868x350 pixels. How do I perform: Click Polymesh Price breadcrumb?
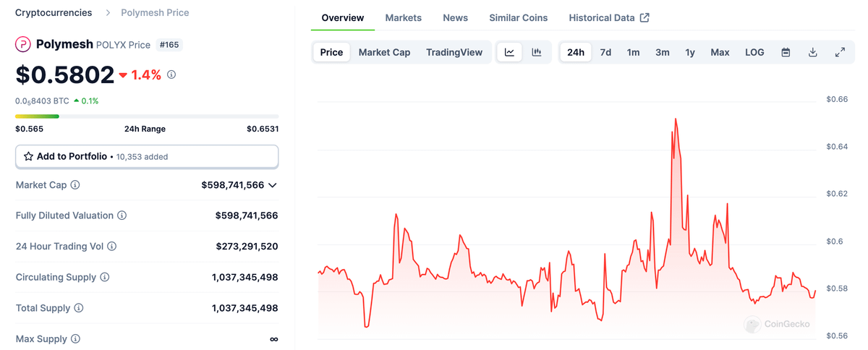click(x=155, y=13)
